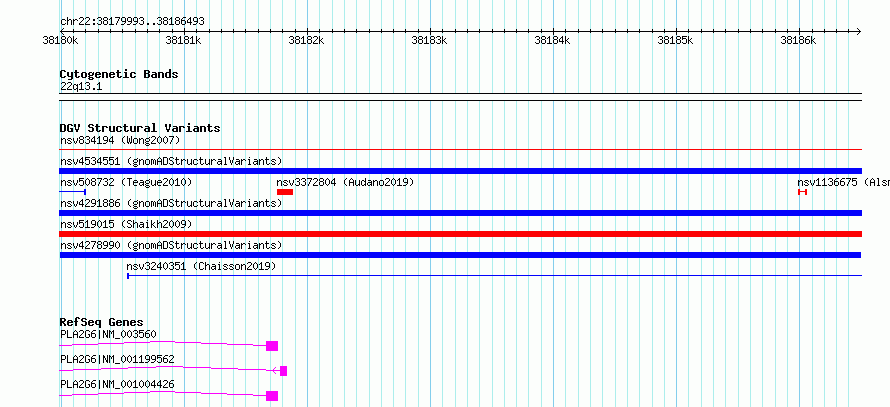Select the blue nsv4291886 variant bar
The width and height of the screenshot is (890, 407).
[461, 213]
